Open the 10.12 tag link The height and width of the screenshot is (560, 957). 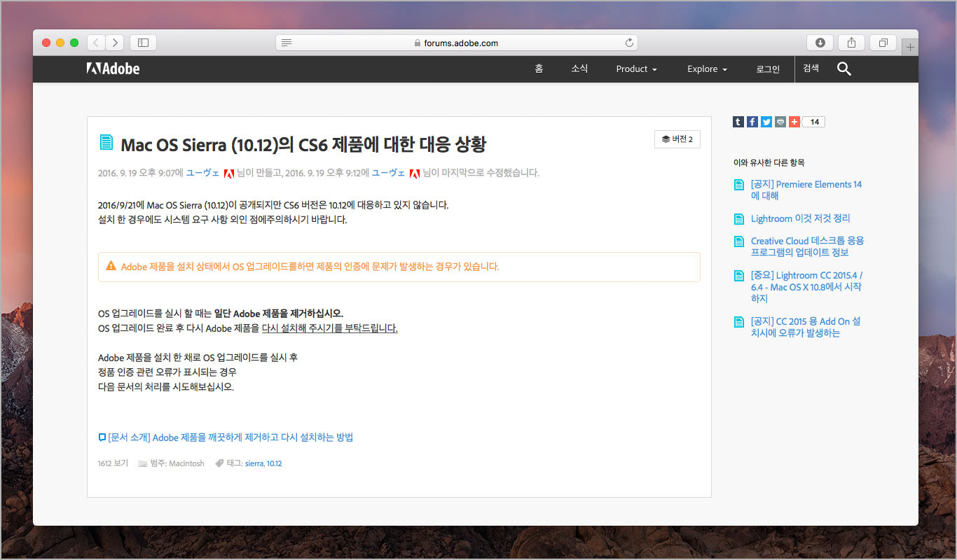point(275,463)
